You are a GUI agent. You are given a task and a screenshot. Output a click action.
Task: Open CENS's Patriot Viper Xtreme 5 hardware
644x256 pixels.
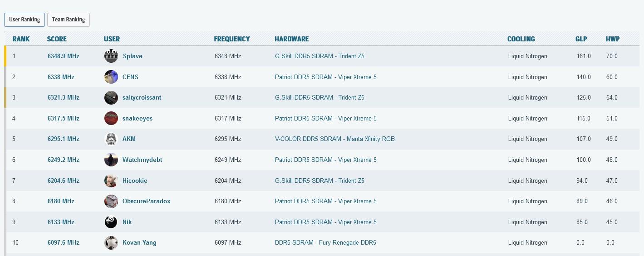click(326, 77)
